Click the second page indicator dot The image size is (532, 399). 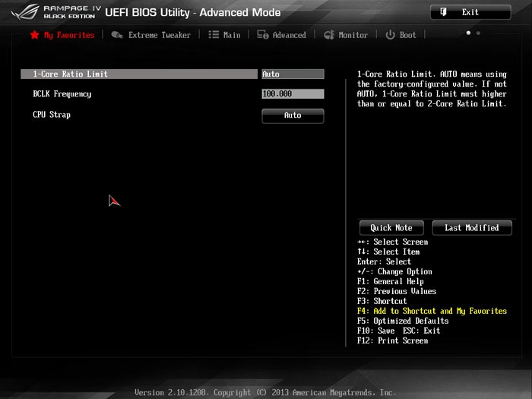[478, 33]
